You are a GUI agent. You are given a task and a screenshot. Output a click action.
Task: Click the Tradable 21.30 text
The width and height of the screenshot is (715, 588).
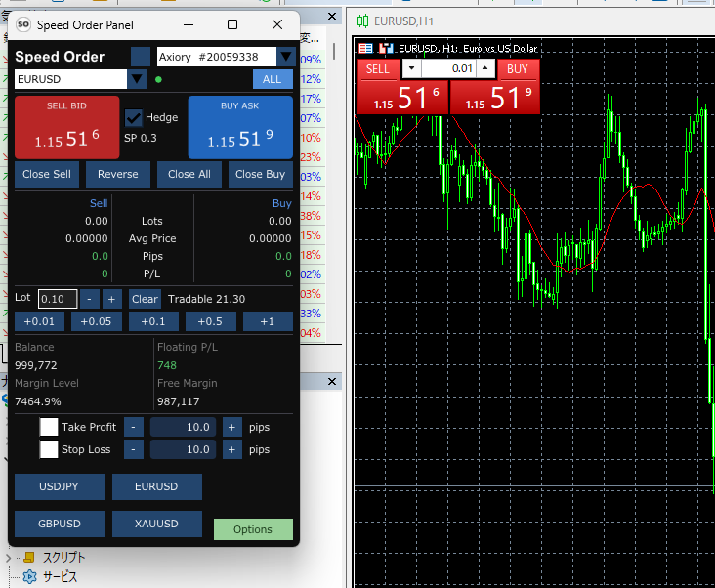[206, 299]
